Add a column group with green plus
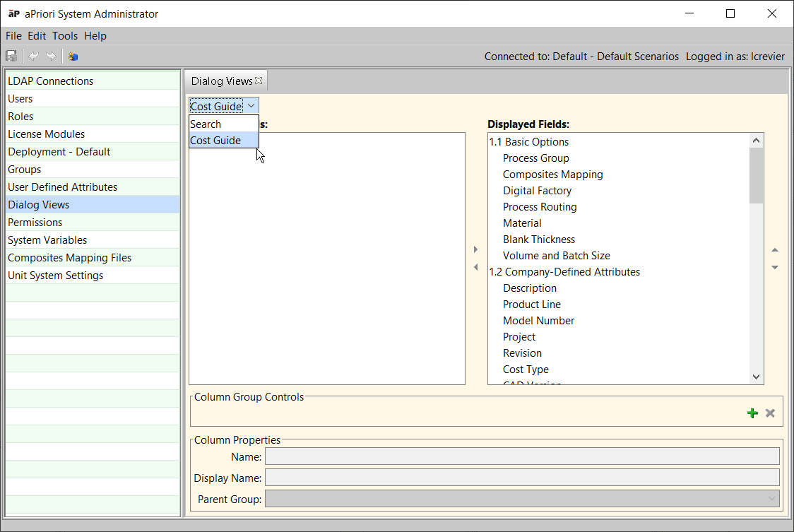Screen dimensions: 794x532 pyautogui.click(x=752, y=413)
